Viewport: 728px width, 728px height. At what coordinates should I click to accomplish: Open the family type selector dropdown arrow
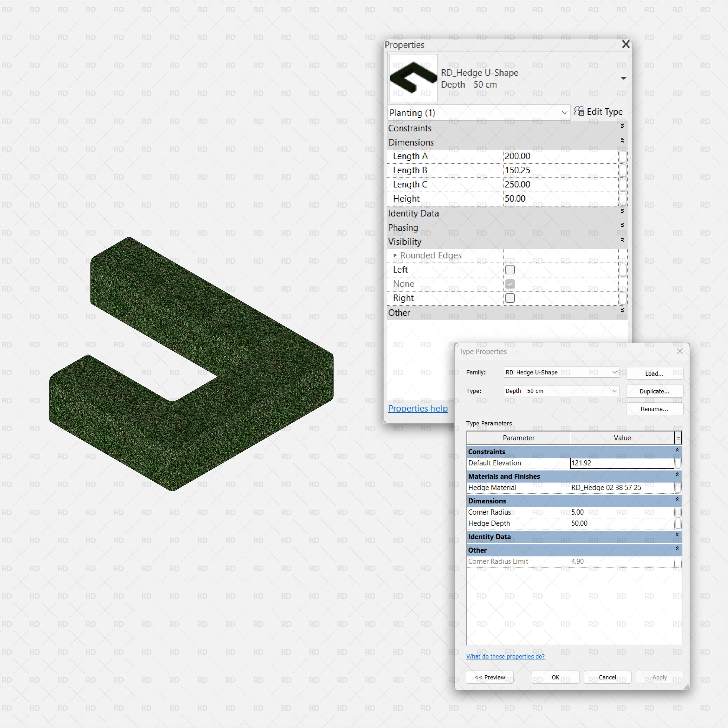pos(623,78)
